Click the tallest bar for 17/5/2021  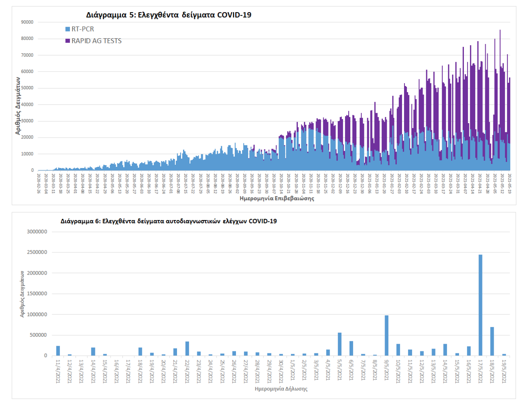[x=480, y=305]
